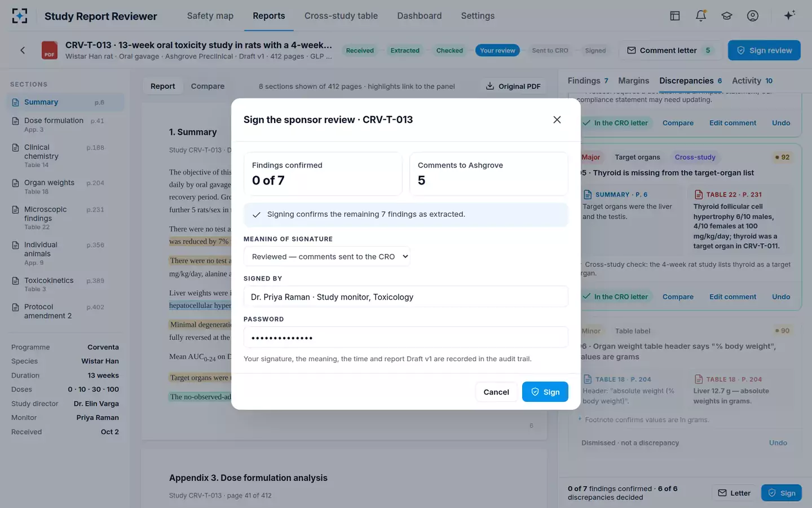Click the red PDF file icon
Screen dimensions: 812x508
point(50,50)
